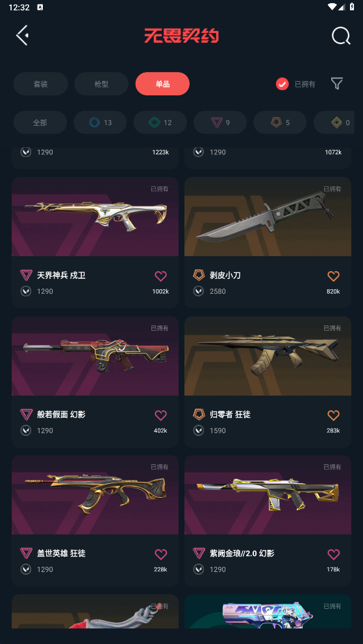
Task: Favorite 剥皮小刀 with the orange heart
Action: pyautogui.click(x=333, y=276)
